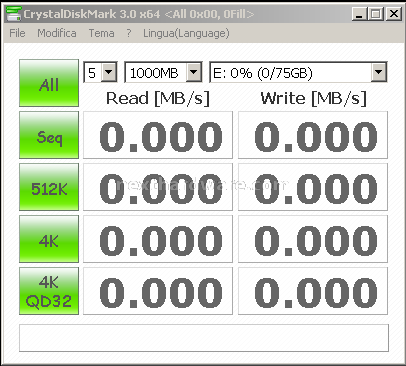Minimize the CrystalDiskMark window
This screenshot has height=366, width=406.
359,14
